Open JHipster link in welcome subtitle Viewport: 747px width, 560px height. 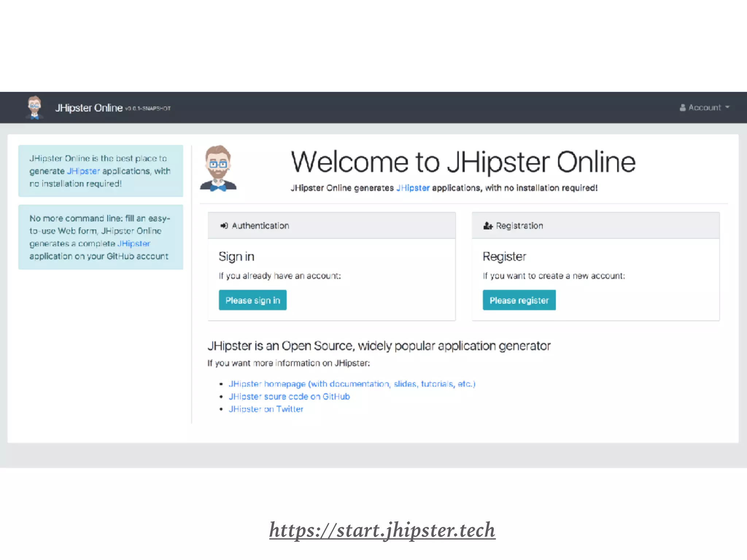(413, 188)
